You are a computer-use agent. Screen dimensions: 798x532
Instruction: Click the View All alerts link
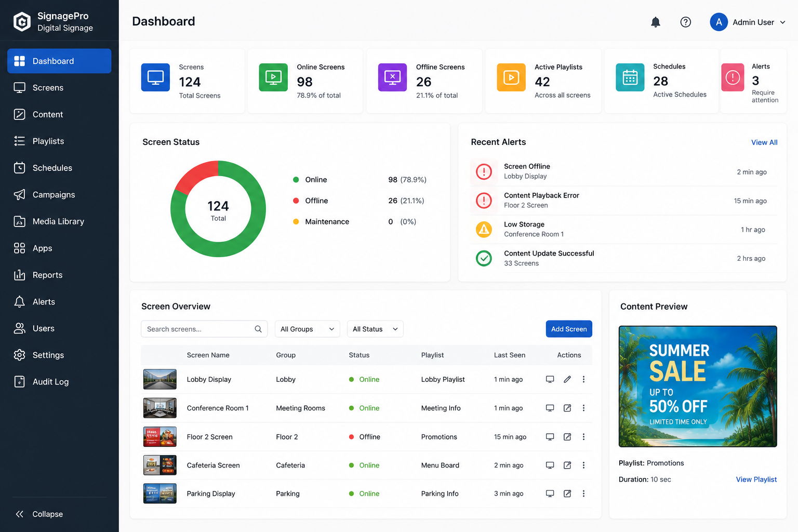pyautogui.click(x=764, y=142)
